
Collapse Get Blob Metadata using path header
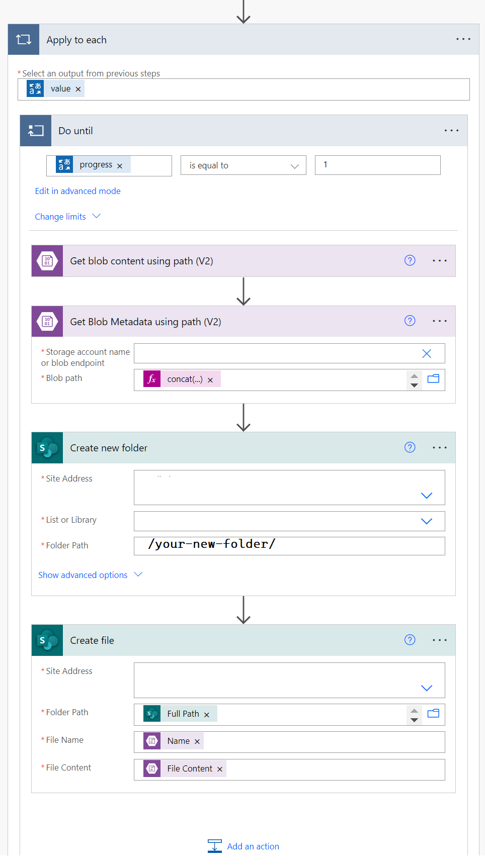244,322
